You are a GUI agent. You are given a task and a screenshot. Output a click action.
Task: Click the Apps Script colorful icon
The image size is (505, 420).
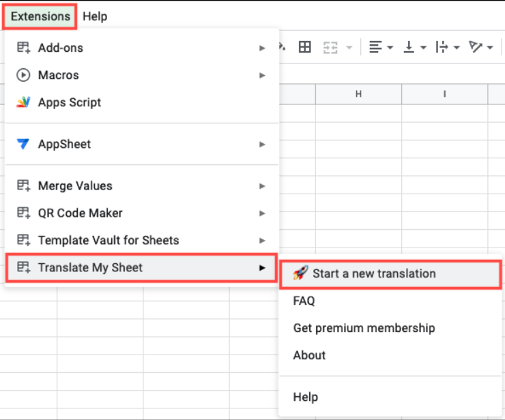click(24, 102)
